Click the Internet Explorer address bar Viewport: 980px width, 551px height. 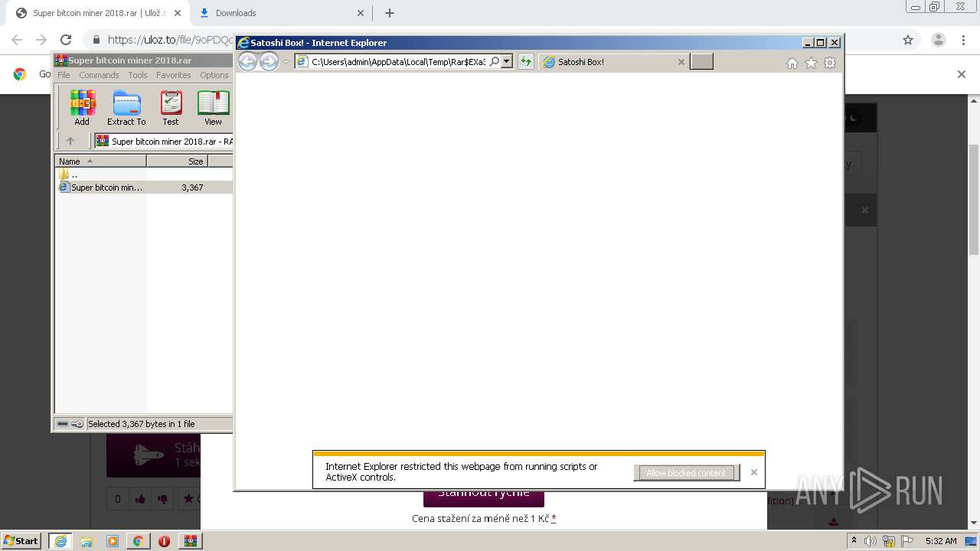tap(398, 62)
